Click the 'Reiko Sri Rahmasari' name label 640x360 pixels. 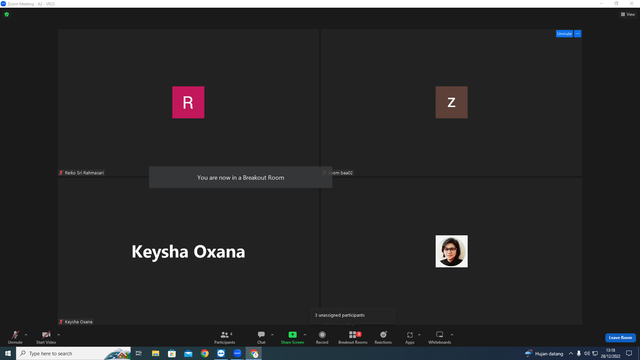point(84,173)
